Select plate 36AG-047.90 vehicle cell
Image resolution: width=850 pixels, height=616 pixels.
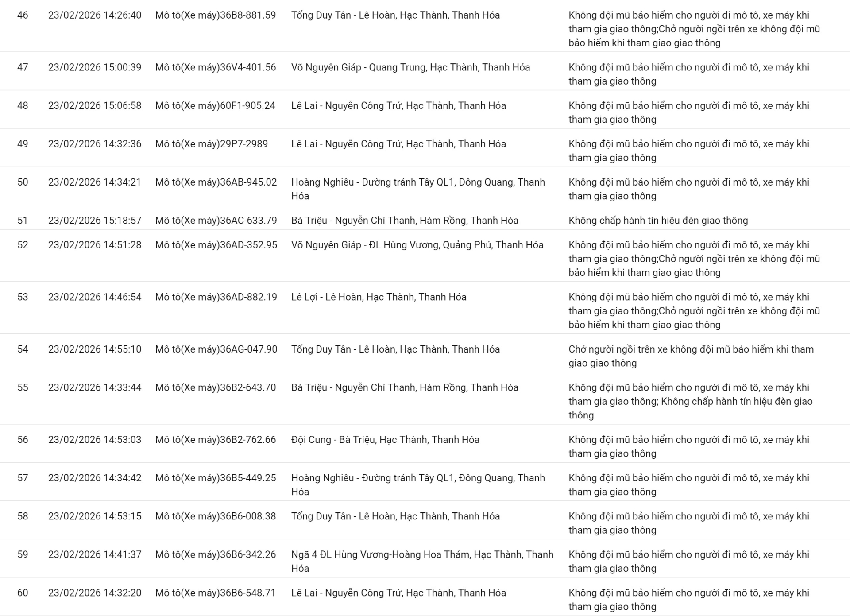[x=216, y=349]
